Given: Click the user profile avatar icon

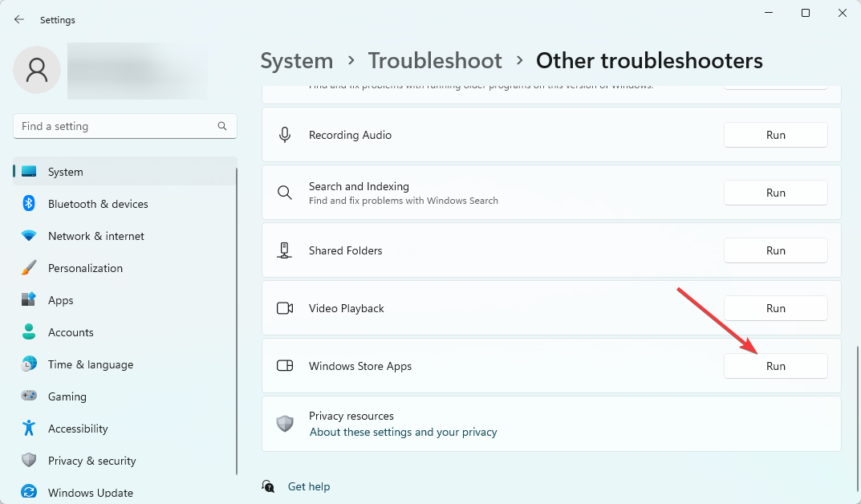Looking at the screenshot, I should pos(37,70).
